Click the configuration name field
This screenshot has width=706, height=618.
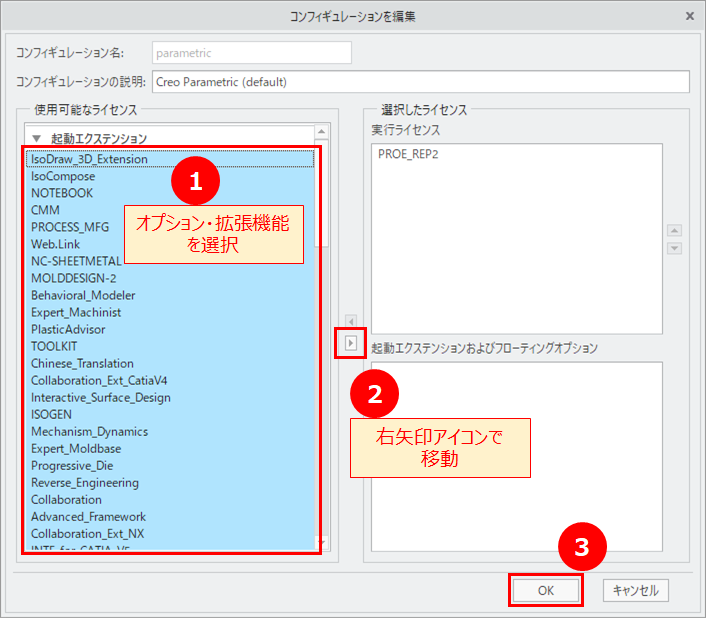coord(251,52)
